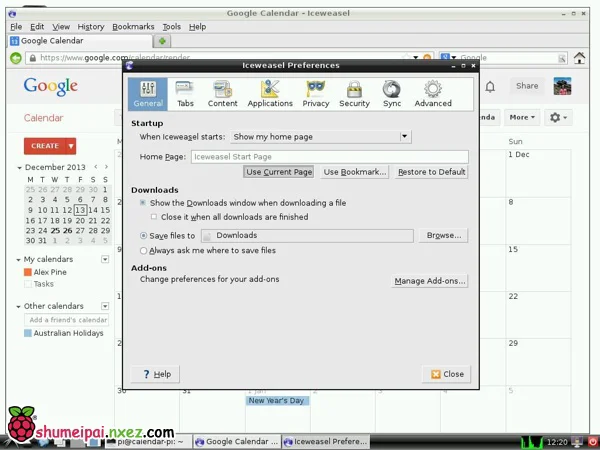Open the Help menu in menu bar
The width and height of the screenshot is (600, 450).
[x=197, y=27]
